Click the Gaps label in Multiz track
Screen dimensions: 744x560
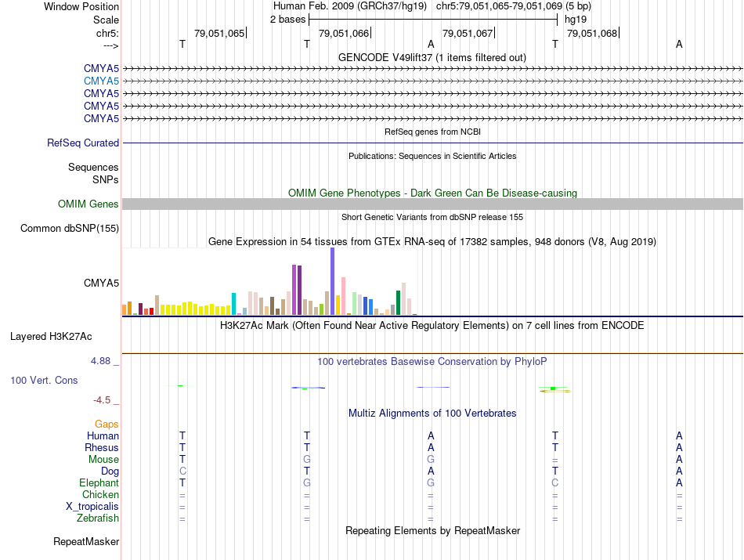coord(107,425)
